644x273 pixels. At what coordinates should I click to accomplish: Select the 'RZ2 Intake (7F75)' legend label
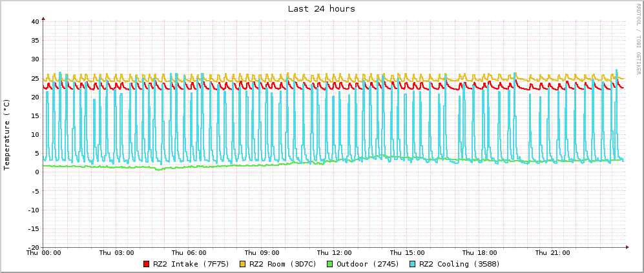point(191,264)
